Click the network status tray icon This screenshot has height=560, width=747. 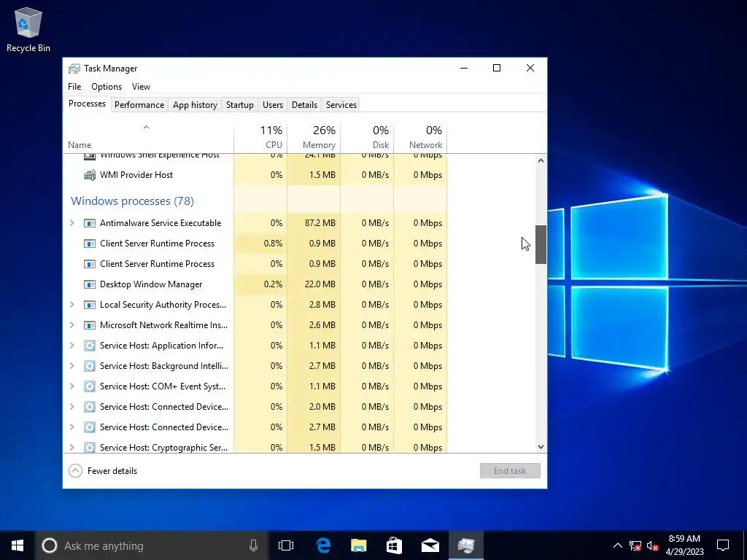[635, 545]
